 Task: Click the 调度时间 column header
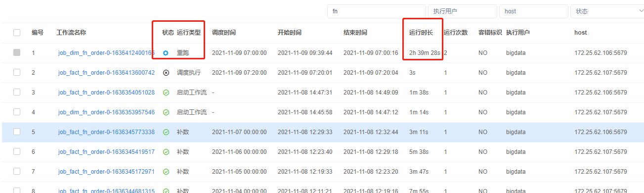click(224, 33)
